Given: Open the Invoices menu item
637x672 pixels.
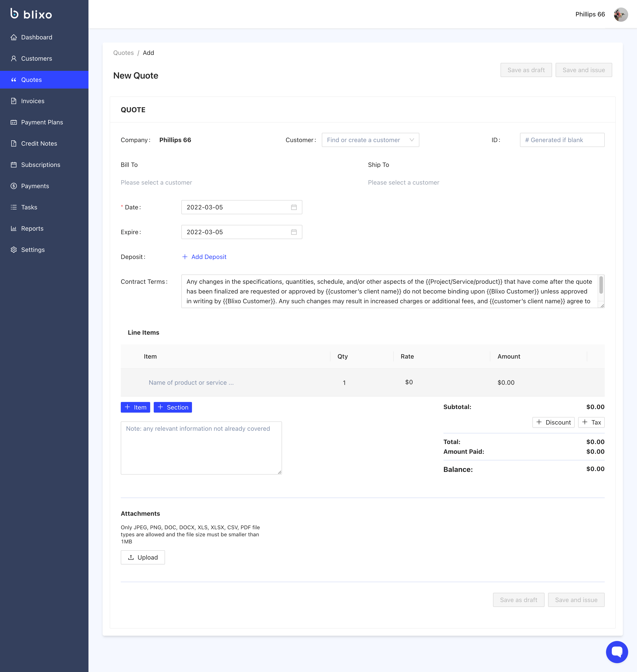Looking at the screenshot, I should pos(33,101).
